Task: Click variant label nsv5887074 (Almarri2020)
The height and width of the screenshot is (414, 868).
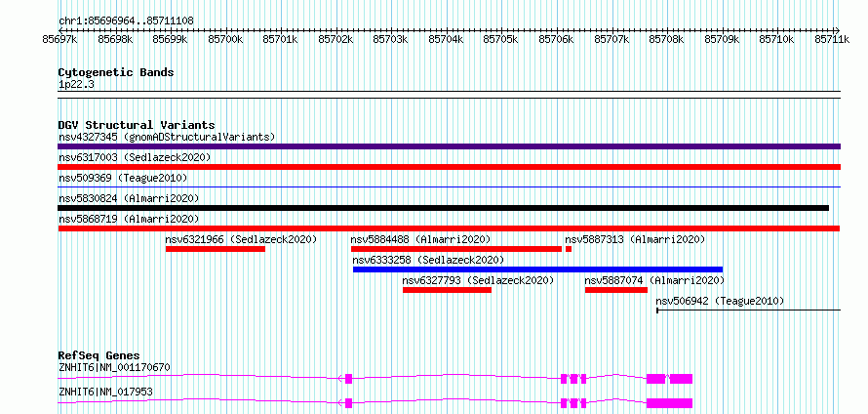Action: click(x=654, y=280)
